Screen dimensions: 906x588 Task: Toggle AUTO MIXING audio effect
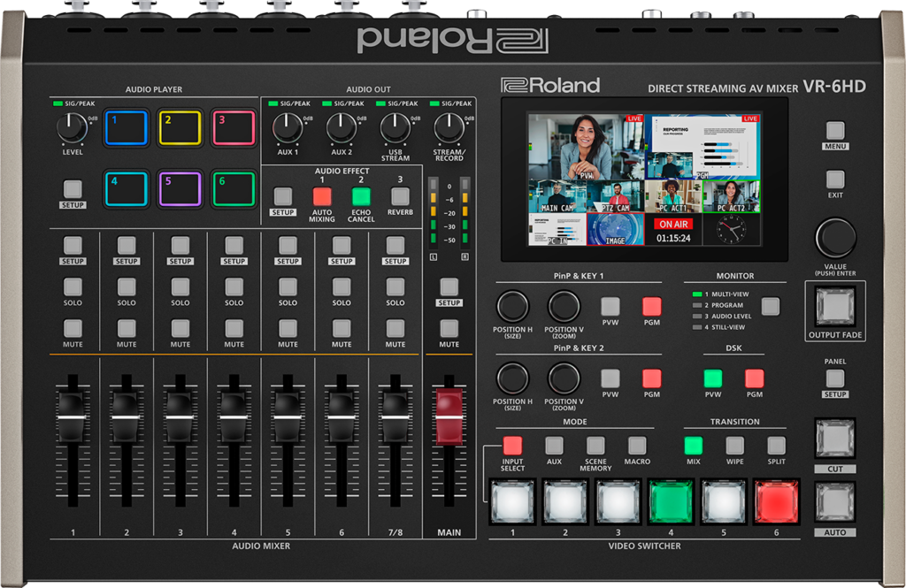[322, 196]
